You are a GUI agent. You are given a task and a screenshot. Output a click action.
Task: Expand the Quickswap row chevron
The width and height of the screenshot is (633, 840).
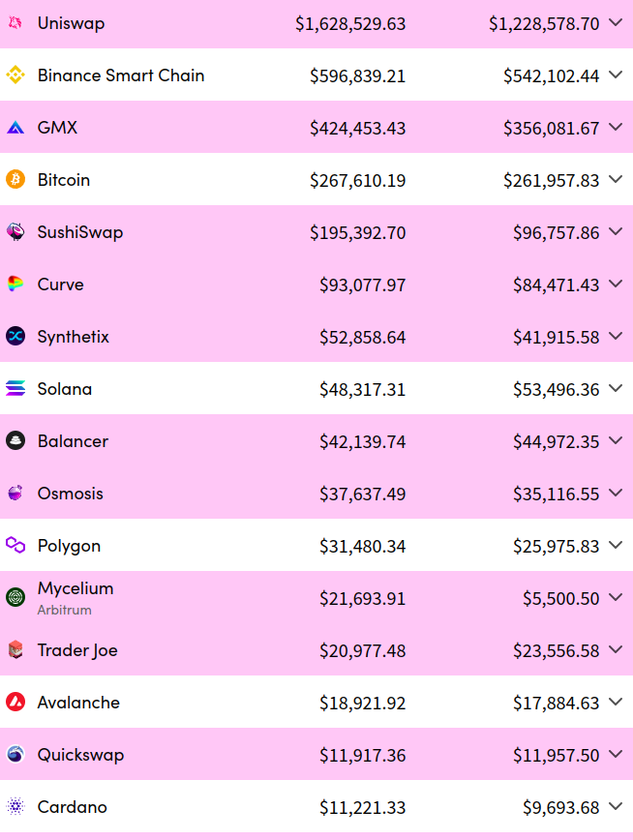click(616, 755)
